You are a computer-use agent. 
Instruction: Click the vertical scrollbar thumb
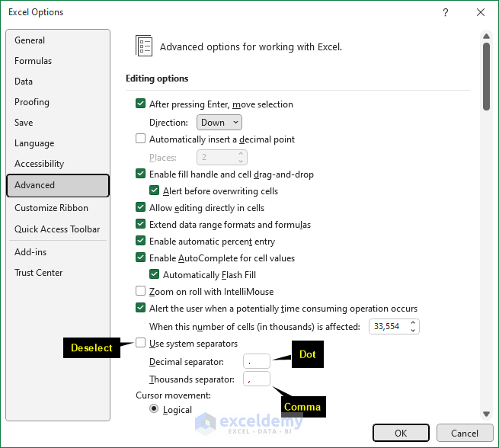point(486,76)
